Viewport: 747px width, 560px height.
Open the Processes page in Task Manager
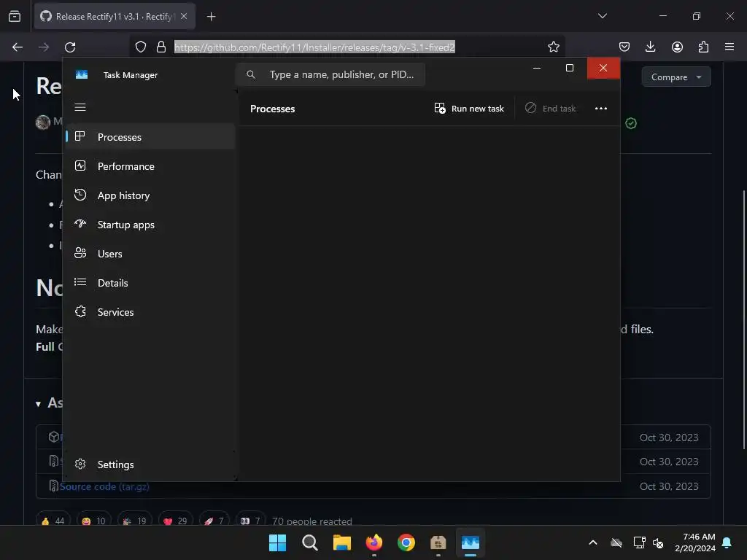150,136
